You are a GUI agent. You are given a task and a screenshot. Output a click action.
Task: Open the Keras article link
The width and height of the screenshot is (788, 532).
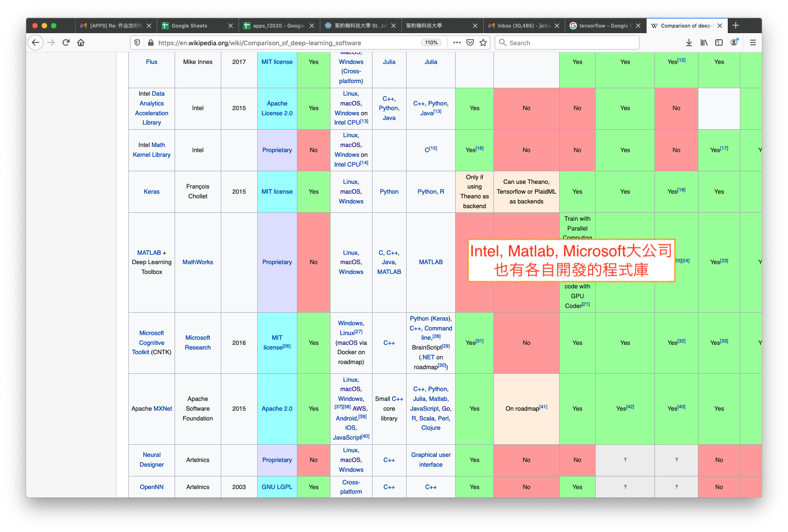click(152, 191)
